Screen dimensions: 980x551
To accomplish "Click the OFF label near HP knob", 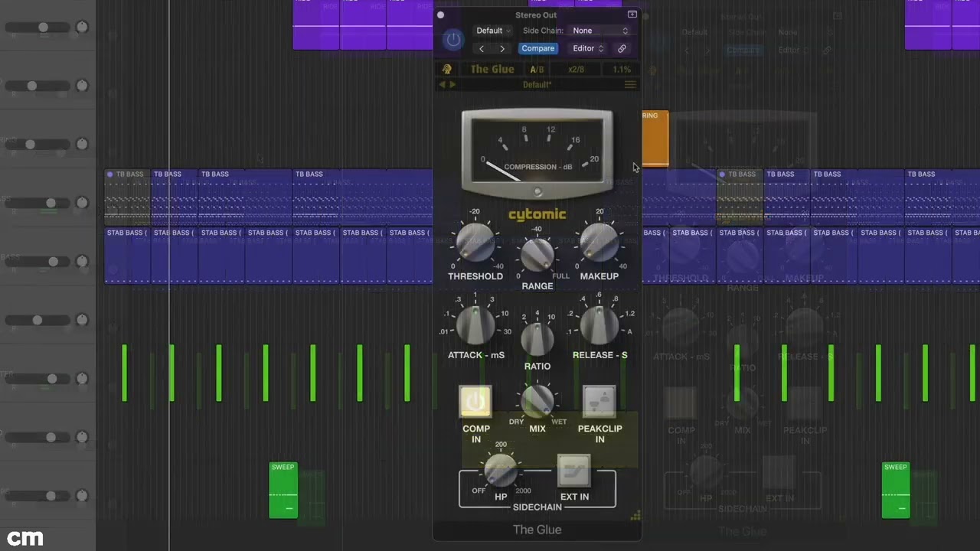I will pyautogui.click(x=479, y=491).
